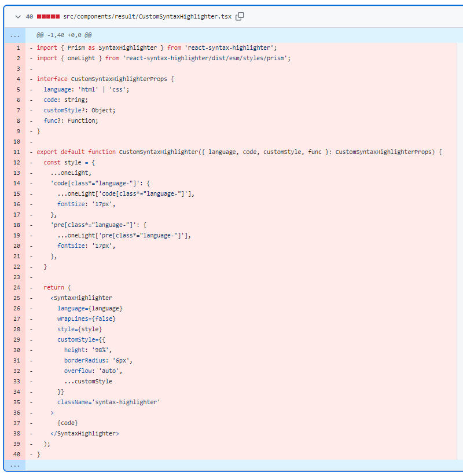Image resolution: width=463 pixels, height=476 pixels.
Task: Select line number 4 with interface declaration
Action: 18,79
